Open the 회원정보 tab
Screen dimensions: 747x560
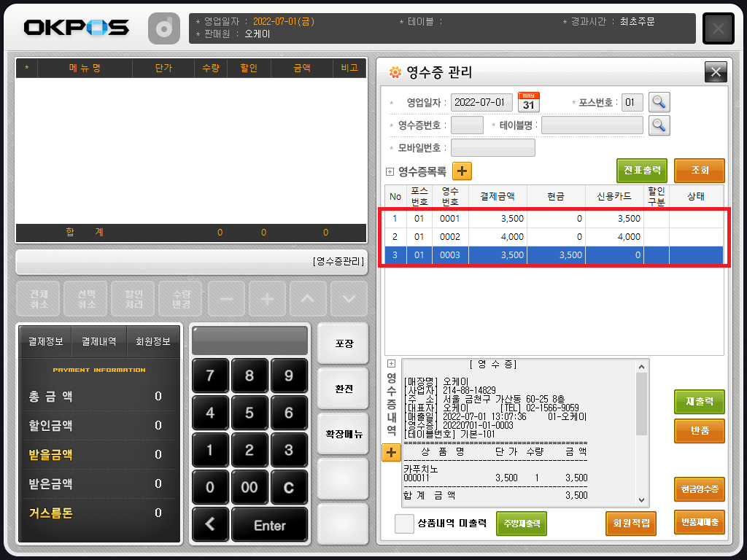point(153,341)
